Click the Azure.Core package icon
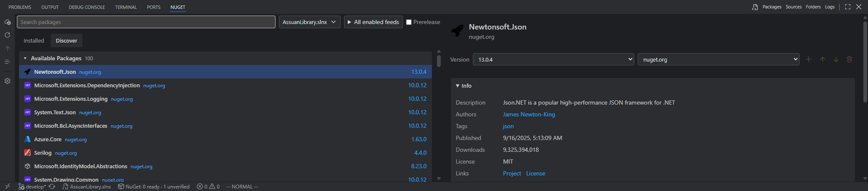868x191 pixels. click(x=27, y=139)
